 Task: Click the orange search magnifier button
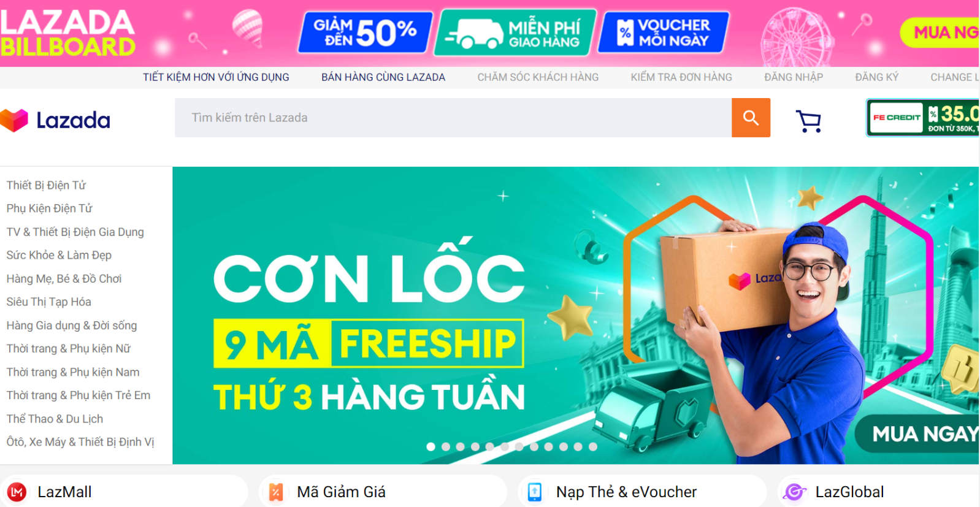(x=751, y=118)
